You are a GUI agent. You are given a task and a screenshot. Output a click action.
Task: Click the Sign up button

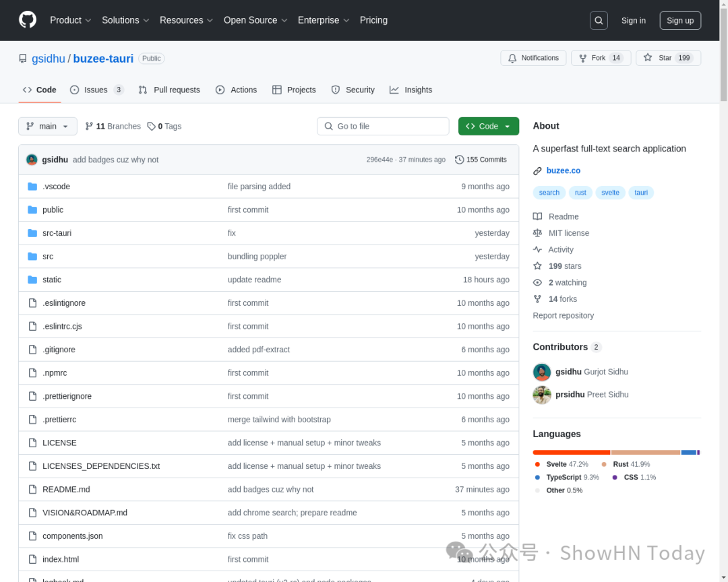tap(680, 20)
